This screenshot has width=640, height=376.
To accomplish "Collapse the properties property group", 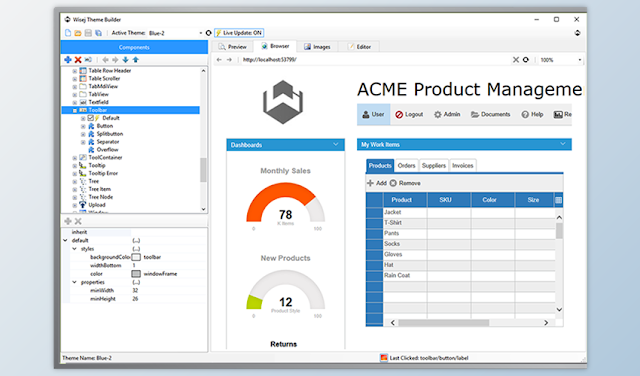I will pos(75,282).
